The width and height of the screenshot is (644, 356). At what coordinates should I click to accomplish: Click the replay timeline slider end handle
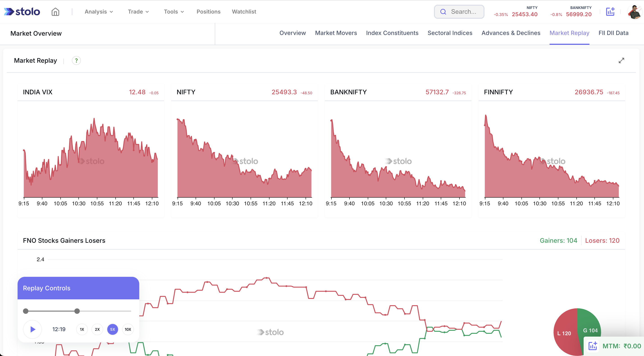(77, 311)
